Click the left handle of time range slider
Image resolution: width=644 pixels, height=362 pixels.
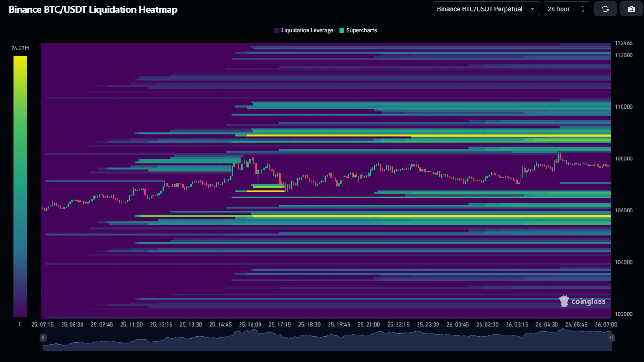[43, 337]
